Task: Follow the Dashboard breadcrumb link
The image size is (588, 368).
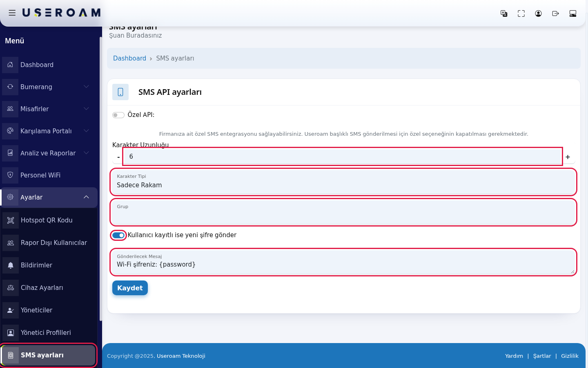Action: pyautogui.click(x=129, y=58)
